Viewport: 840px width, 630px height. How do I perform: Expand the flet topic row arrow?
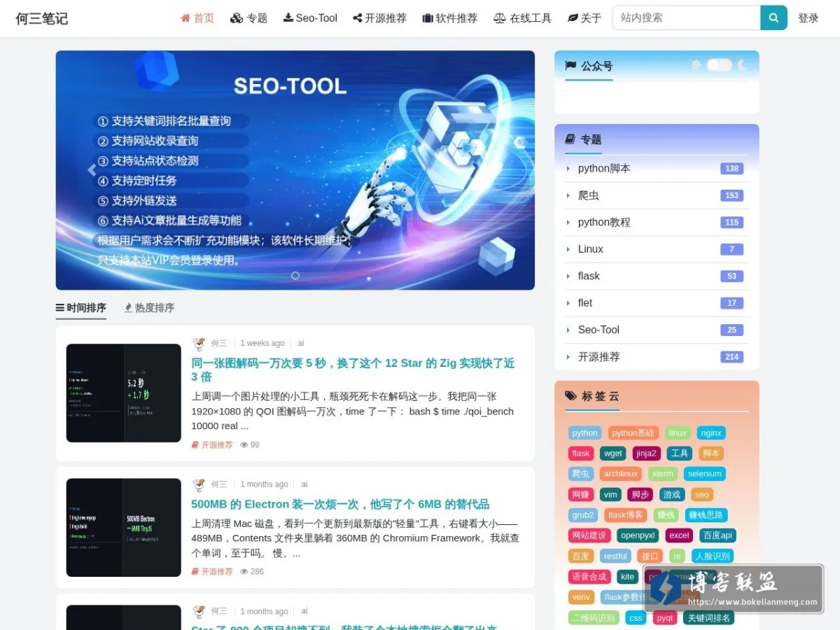(568, 303)
